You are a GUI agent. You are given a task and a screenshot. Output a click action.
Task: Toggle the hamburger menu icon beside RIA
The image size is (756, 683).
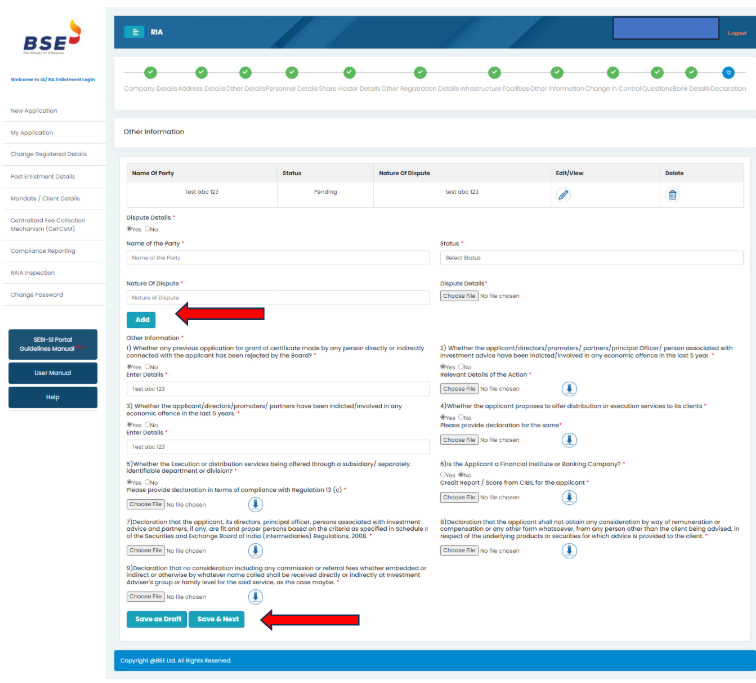[134, 32]
